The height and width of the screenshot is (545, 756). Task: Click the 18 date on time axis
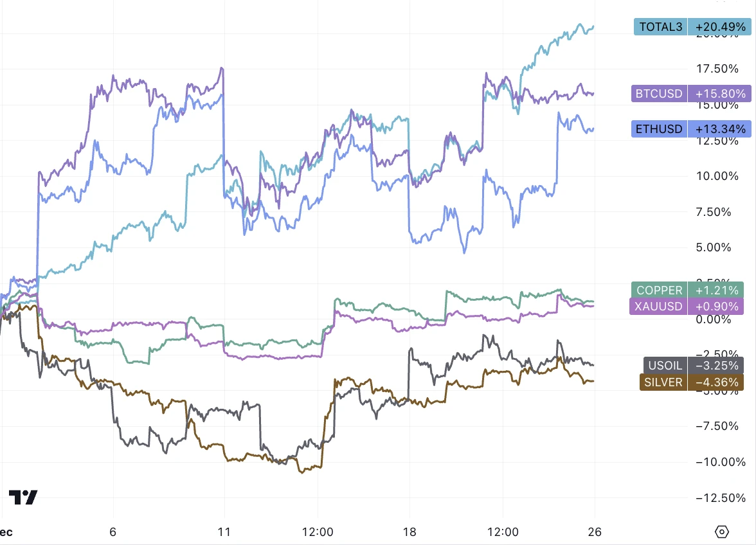pyautogui.click(x=410, y=532)
